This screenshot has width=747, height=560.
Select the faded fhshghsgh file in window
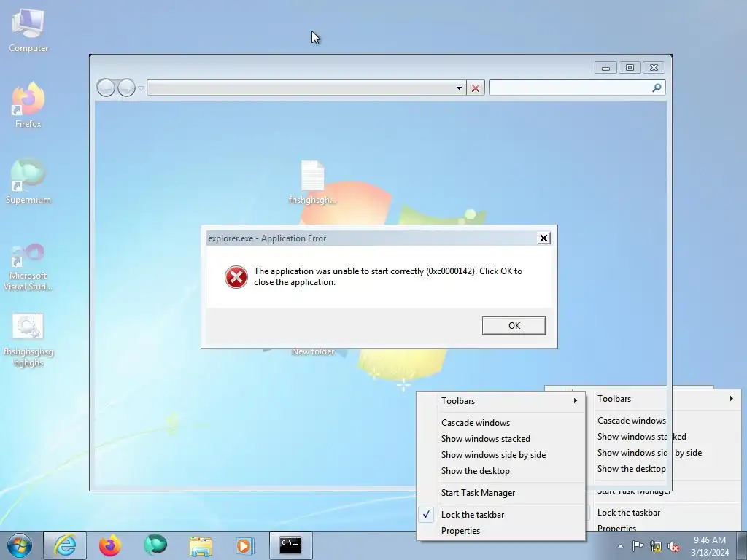(x=312, y=183)
